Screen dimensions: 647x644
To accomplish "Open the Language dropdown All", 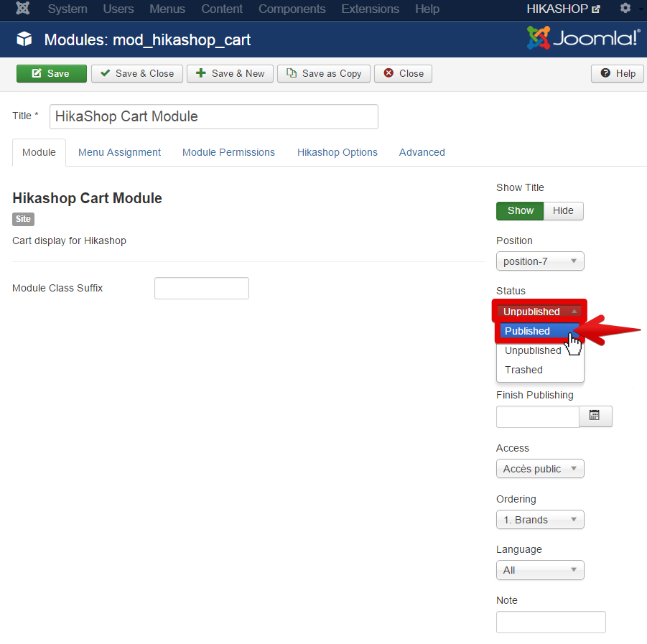I will 540,570.
